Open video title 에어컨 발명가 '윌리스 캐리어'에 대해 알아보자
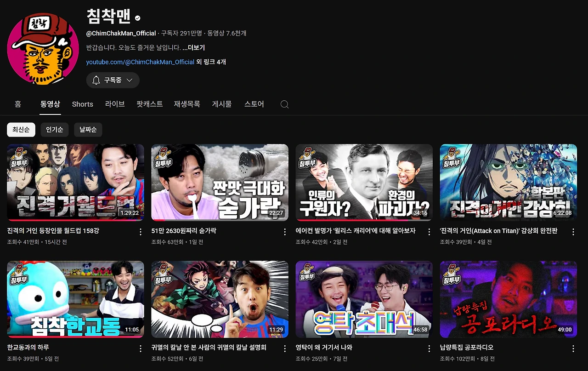Viewport: 588px width, 371px height. tap(356, 230)
